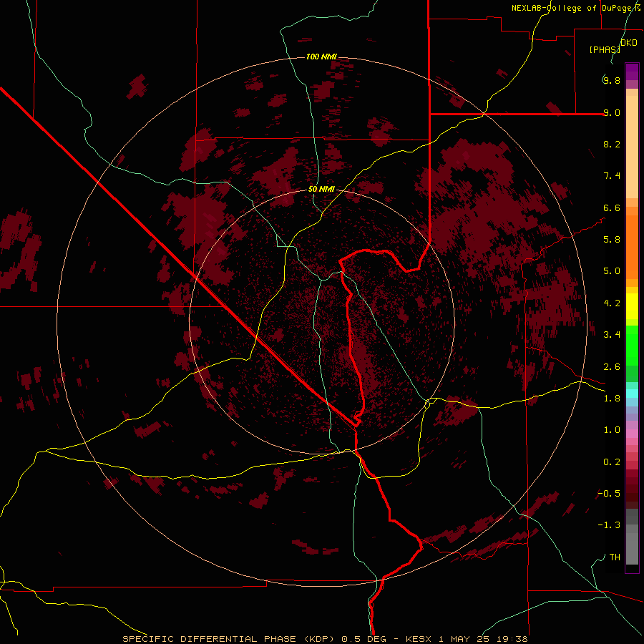Select the 6.6 scale value
644x644 pixels.
[612, 208]
